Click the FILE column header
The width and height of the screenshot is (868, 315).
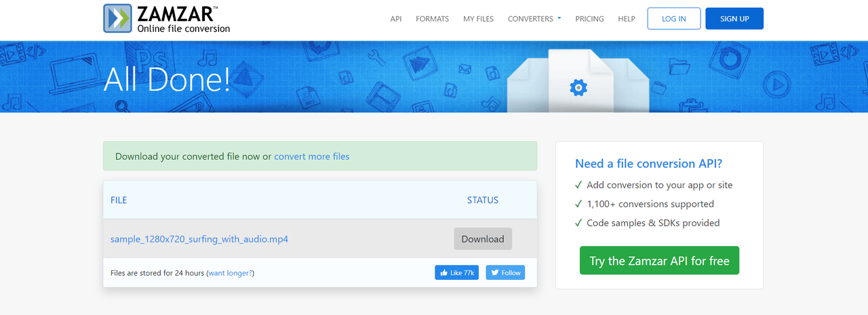pyautogui.click(x=119, y=200)
